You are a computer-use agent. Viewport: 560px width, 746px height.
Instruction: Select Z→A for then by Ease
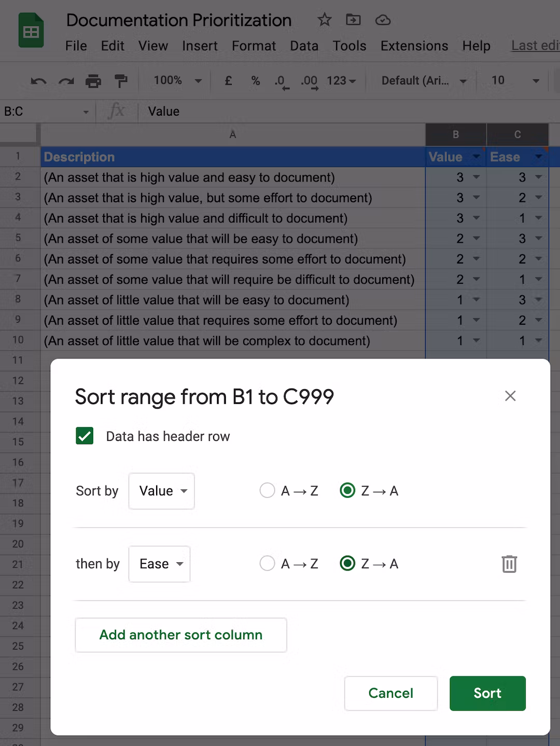tap(347, 563)
